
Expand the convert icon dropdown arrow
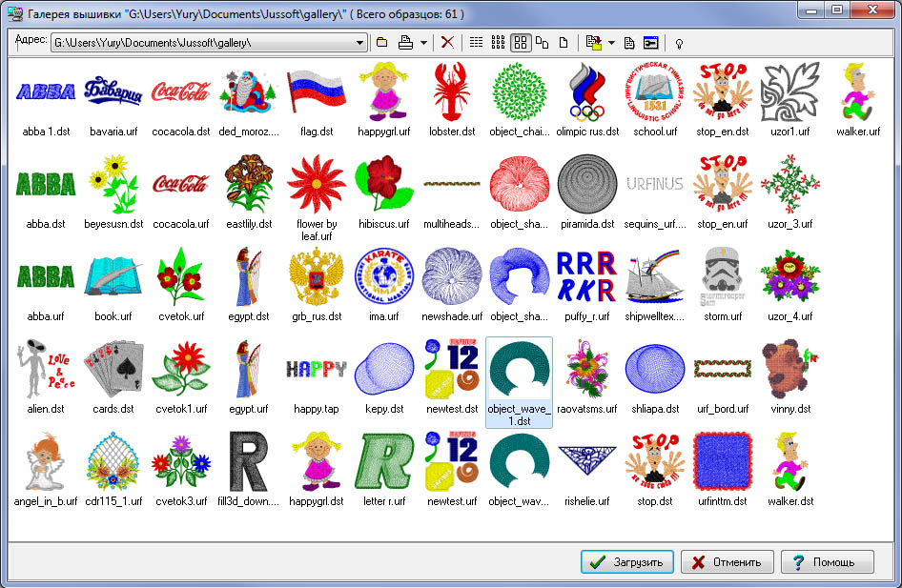611,43
